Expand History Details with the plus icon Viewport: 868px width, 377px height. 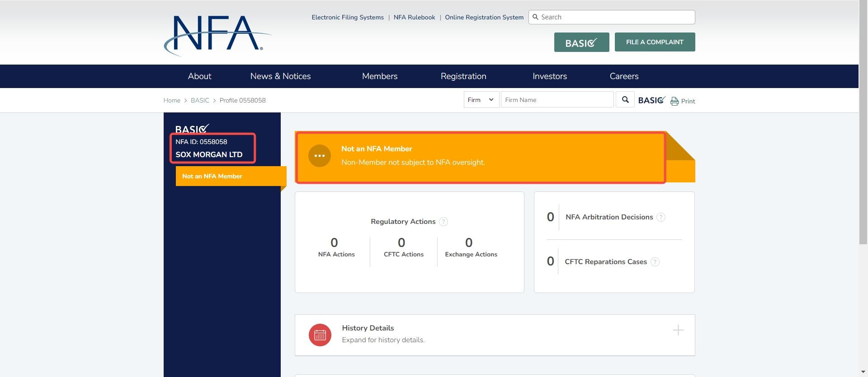click(x=678, y=330)
